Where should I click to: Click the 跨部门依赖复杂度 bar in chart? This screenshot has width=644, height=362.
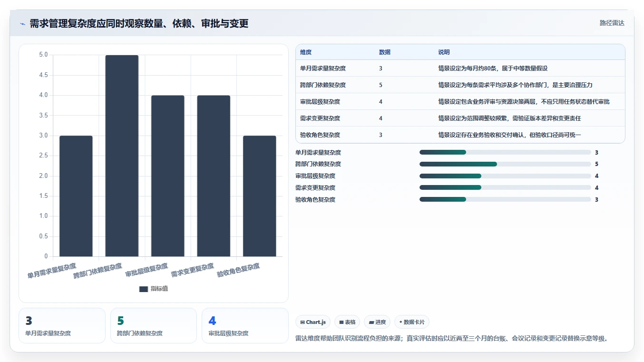(122, 156)
